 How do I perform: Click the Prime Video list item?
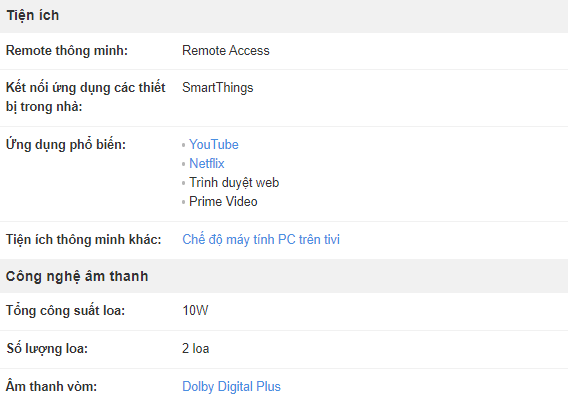click(x=223, y=202)
